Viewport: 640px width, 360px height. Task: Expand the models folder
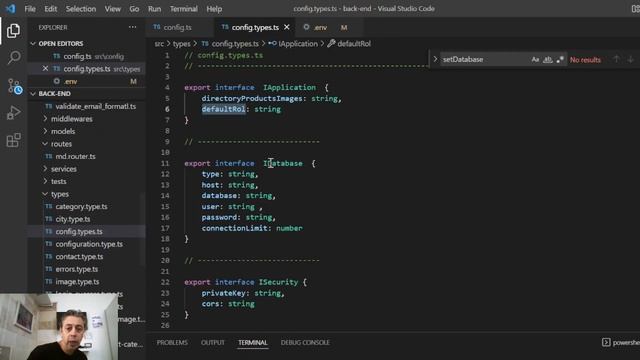tap(63, 131)
